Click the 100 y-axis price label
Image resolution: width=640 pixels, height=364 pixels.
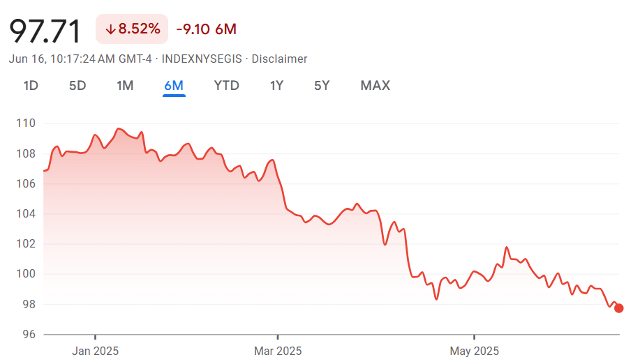click(26, 274)
